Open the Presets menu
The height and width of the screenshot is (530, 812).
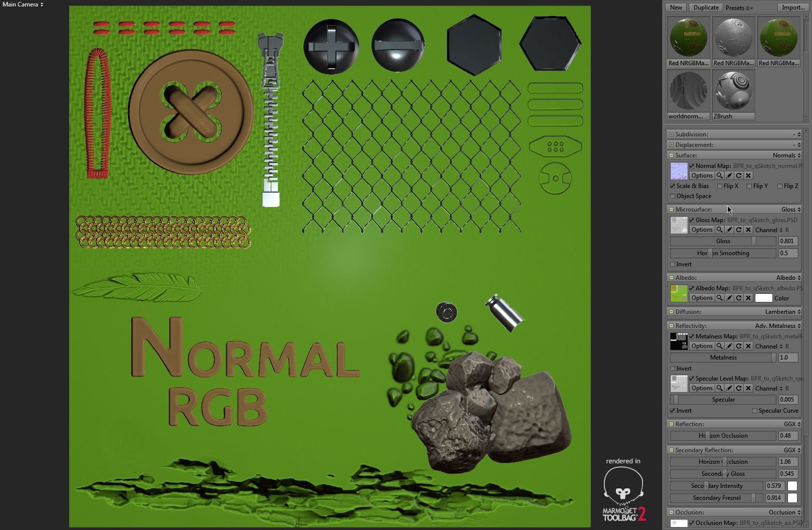739,8
